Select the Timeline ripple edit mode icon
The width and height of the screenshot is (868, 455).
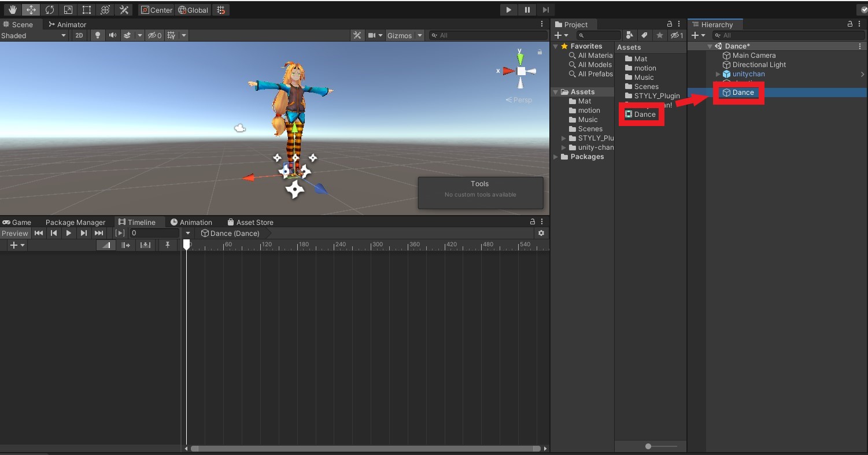coord(125,245)
